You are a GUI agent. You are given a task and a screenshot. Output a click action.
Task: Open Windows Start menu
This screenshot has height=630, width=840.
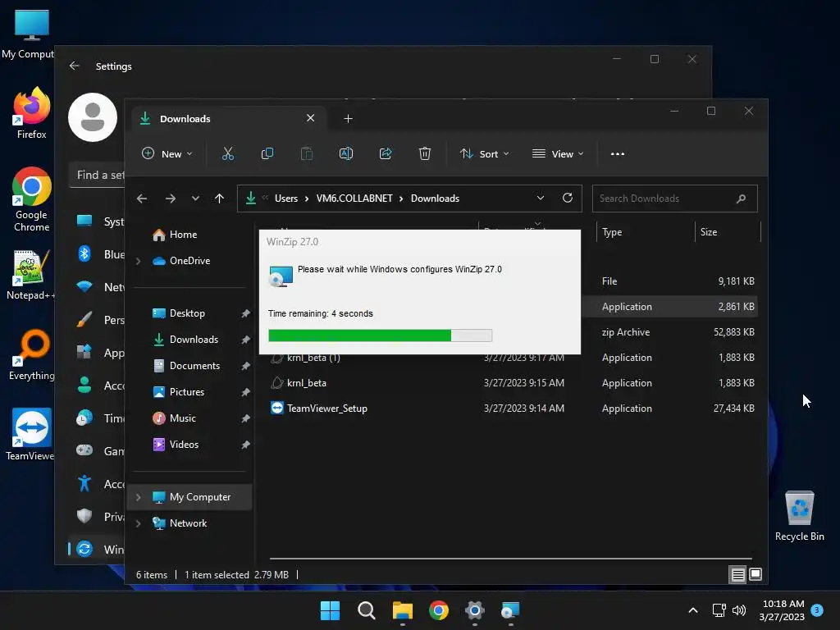tap(330, 610)
